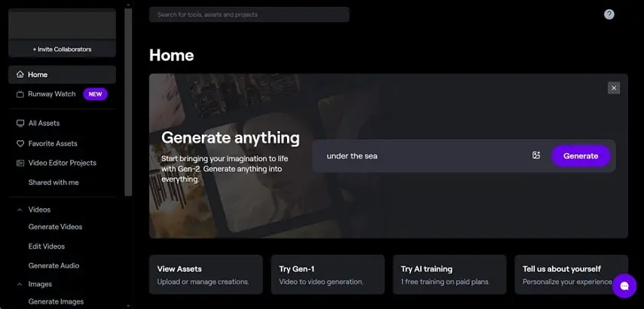Open the chat support bubble
The image size is (644, 309).
624,286
